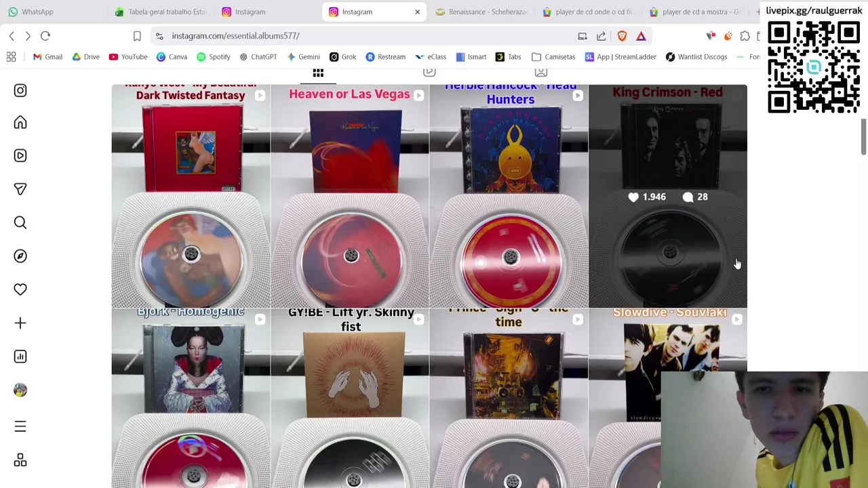The width and height of the screenshot is (868, 488).
Task: Open the Extensions puzzle-piece icon
Action: coord(745,36)
